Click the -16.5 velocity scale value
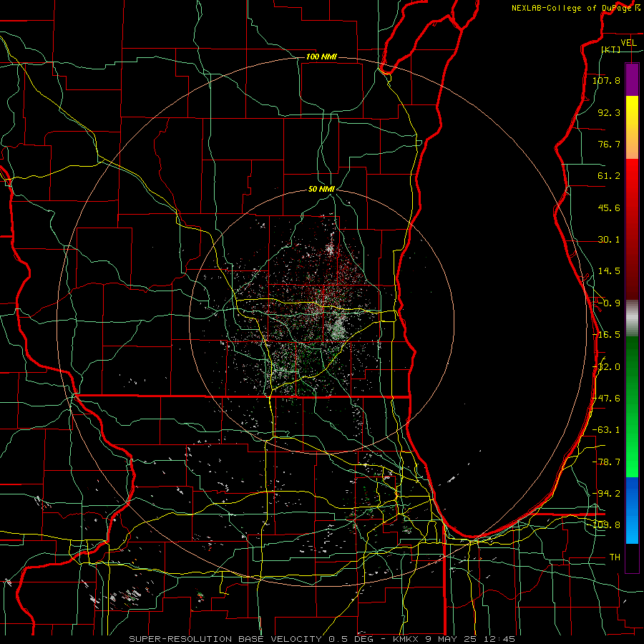Viewport: 644px width, 644px height. (x=606, y=335)
